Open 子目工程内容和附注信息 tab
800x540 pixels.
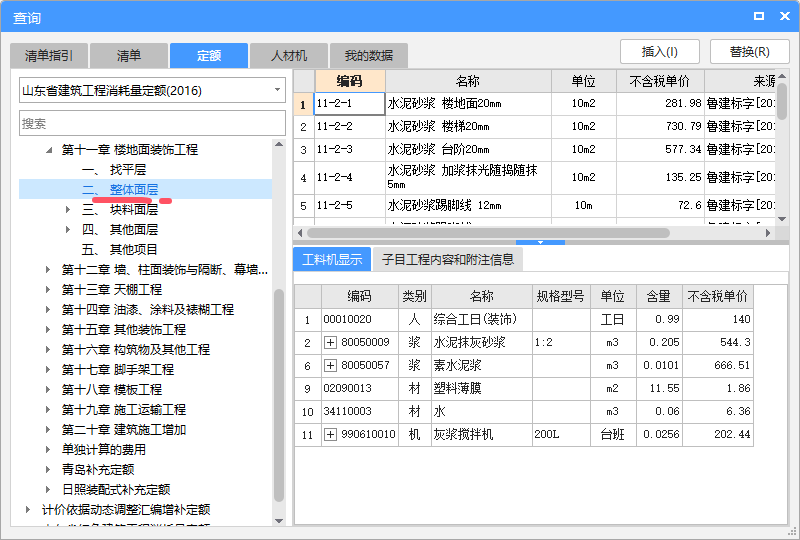point(447,259)
